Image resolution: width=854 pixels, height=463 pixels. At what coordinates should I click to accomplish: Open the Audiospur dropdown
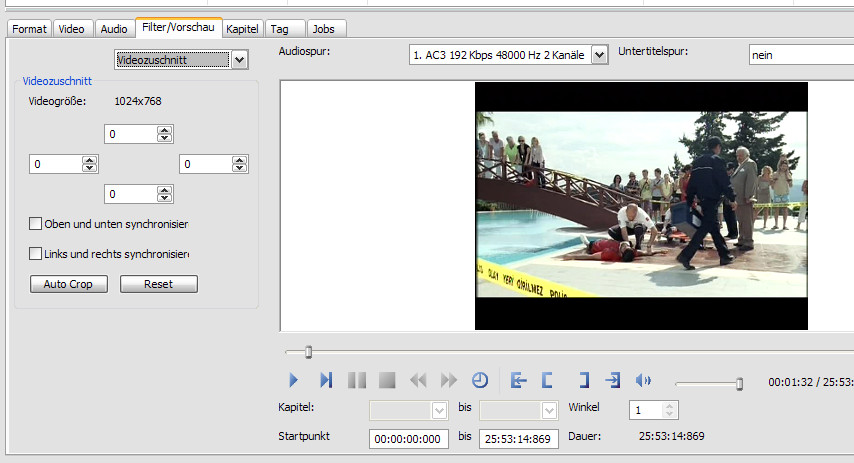(600, 55)
